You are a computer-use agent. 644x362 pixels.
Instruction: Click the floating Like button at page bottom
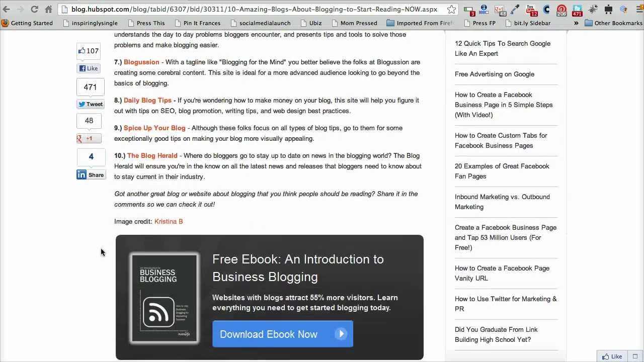(612, 356)
